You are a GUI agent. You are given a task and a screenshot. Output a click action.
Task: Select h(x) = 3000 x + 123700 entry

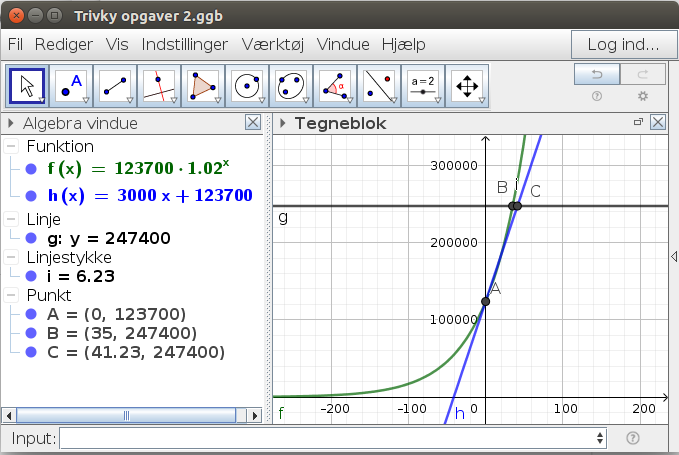150,195
